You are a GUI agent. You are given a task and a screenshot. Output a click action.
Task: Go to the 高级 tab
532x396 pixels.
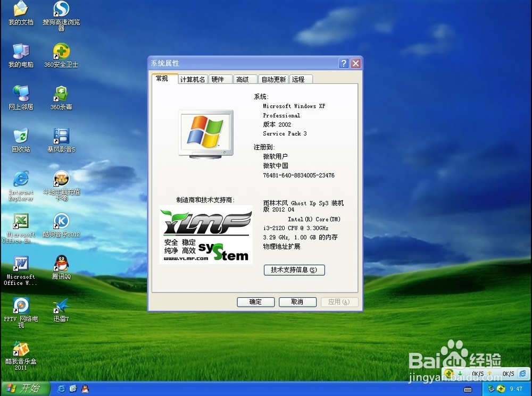coord(245,79)
